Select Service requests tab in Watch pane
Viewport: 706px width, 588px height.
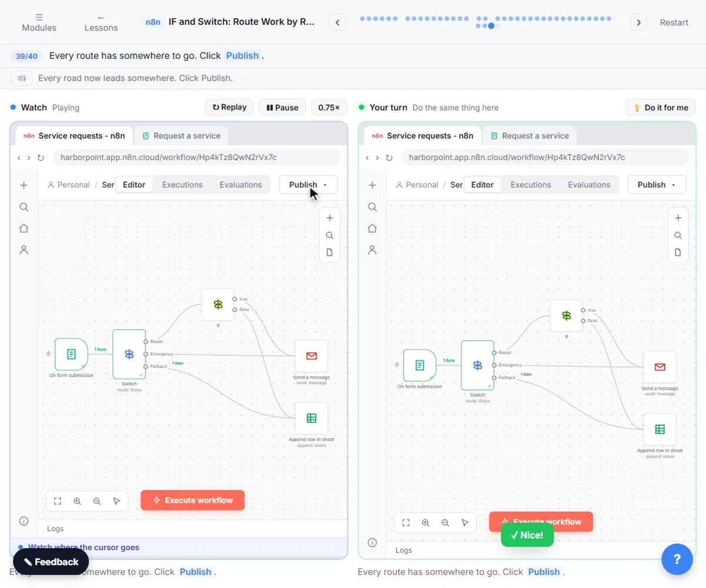coord(75,135)
